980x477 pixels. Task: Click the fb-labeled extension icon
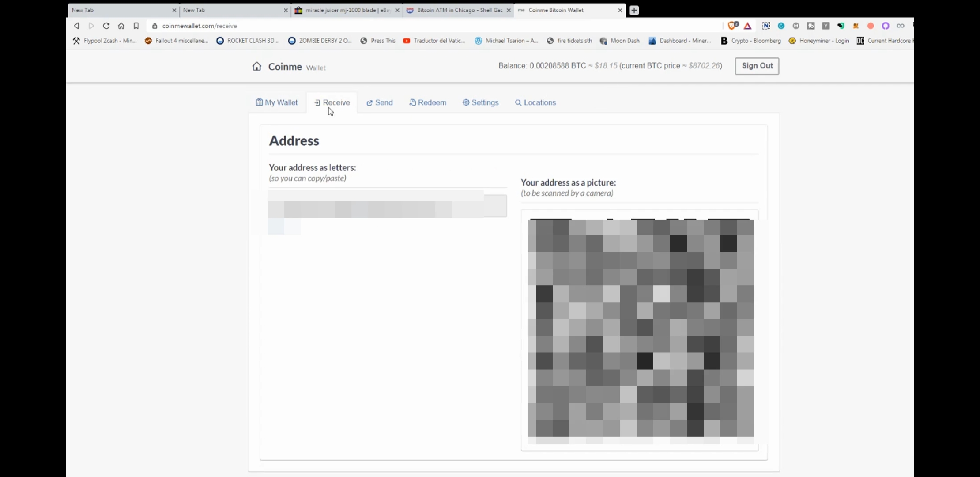click(x=811, y=26)
